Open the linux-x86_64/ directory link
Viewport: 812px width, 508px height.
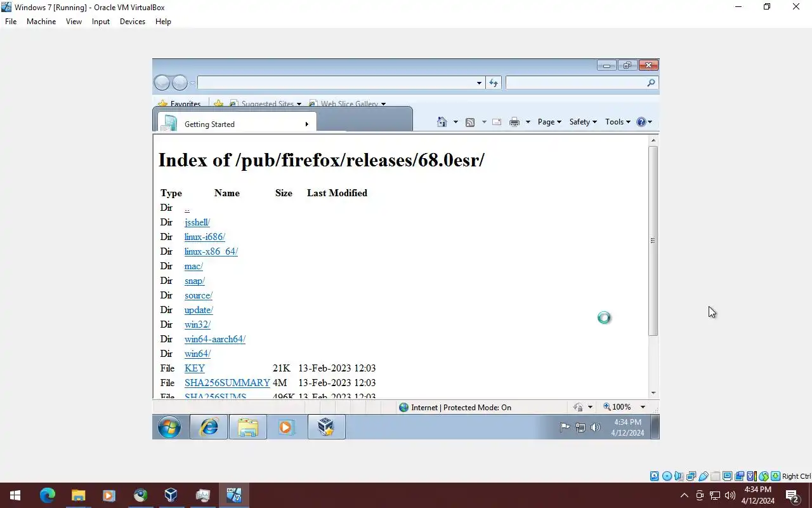[x=211, y=251]
